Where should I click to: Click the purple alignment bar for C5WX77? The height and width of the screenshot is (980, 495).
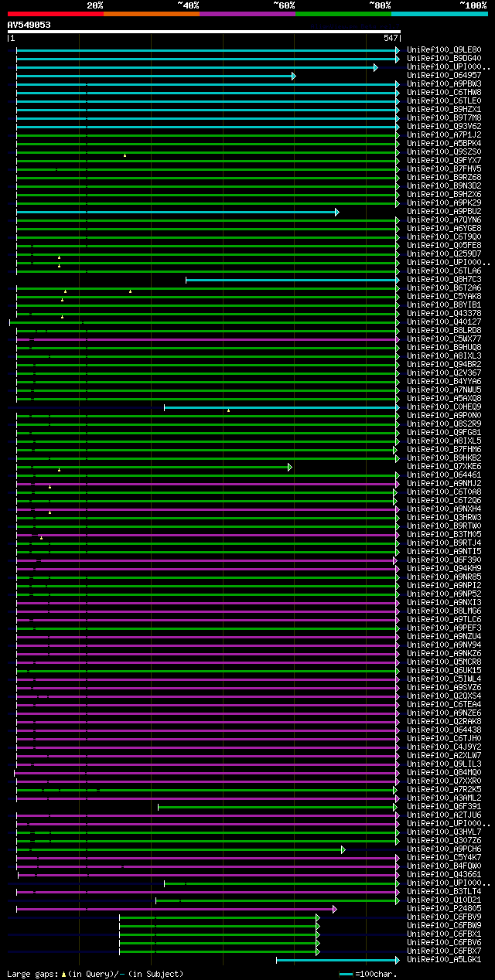208,339
